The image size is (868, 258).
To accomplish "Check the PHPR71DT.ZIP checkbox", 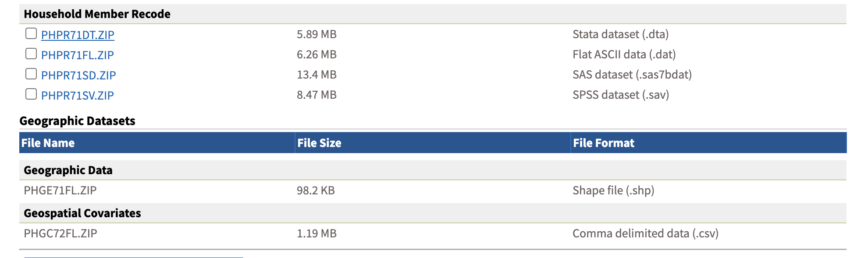I will [x=31, y=34].
